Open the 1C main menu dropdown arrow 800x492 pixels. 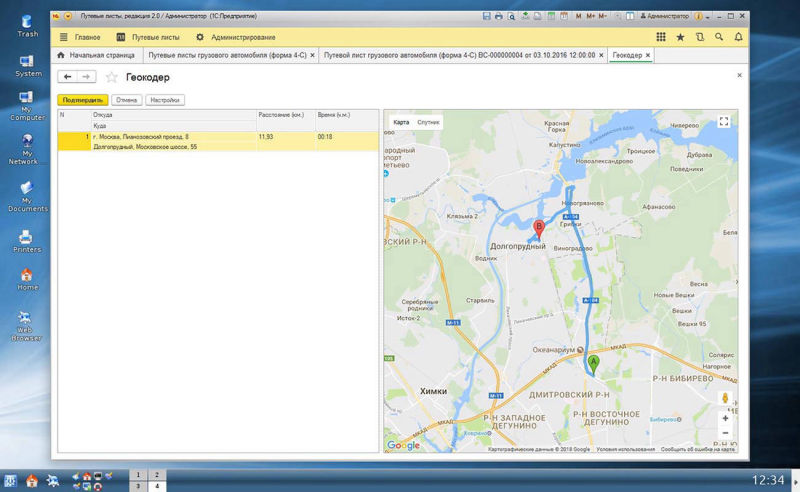tap(68, 17)
